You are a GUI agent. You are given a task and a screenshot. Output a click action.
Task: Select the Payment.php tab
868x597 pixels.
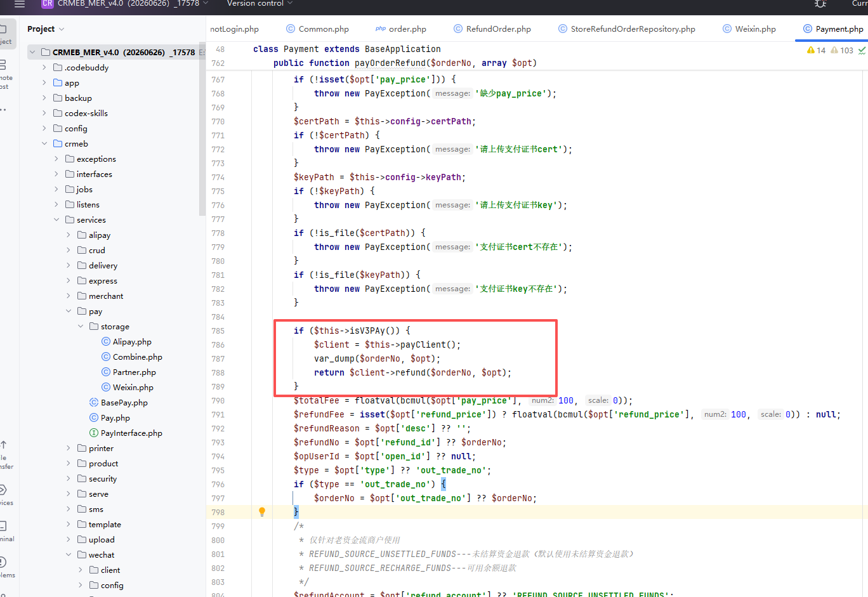pos(833,29)
